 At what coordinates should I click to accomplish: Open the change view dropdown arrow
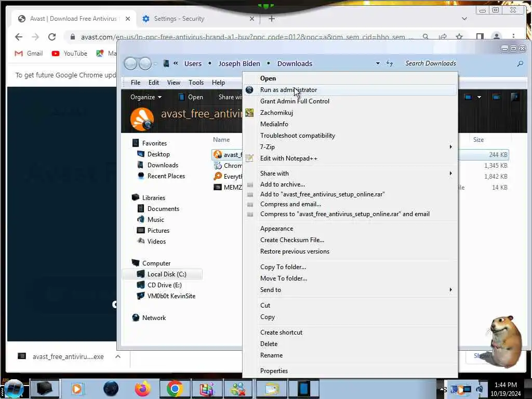pyautogui.click(x=479, y=97)
